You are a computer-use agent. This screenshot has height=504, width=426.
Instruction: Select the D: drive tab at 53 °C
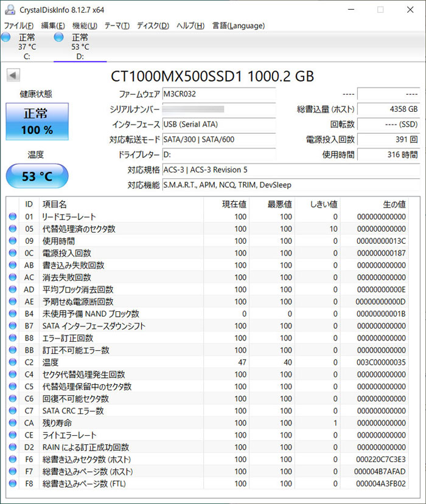80,47
